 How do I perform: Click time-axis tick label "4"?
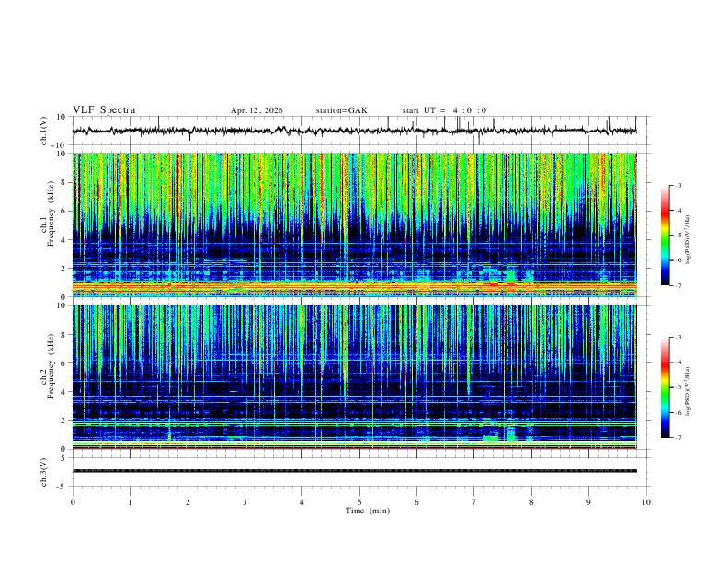point(302,502)
